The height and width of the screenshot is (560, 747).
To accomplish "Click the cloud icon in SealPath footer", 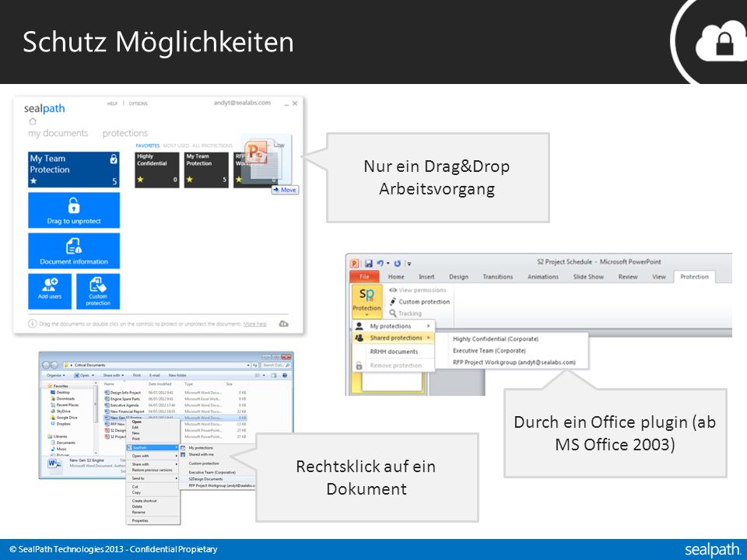I will (x=283, y=324).
